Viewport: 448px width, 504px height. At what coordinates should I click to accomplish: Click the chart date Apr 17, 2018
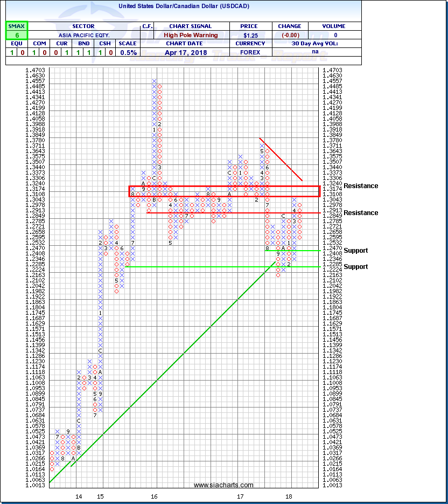[x=191, y=53]
